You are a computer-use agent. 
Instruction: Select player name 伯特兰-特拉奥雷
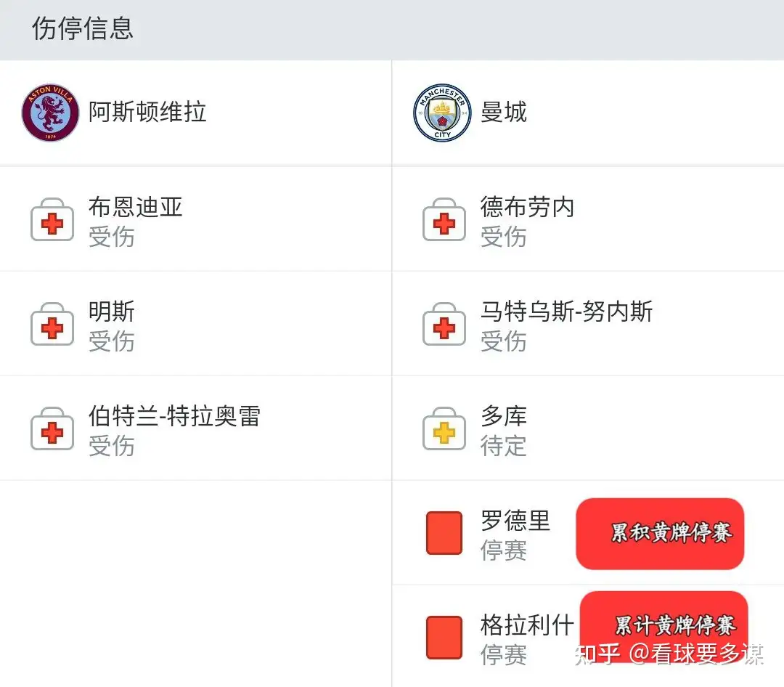coord(174,417)
